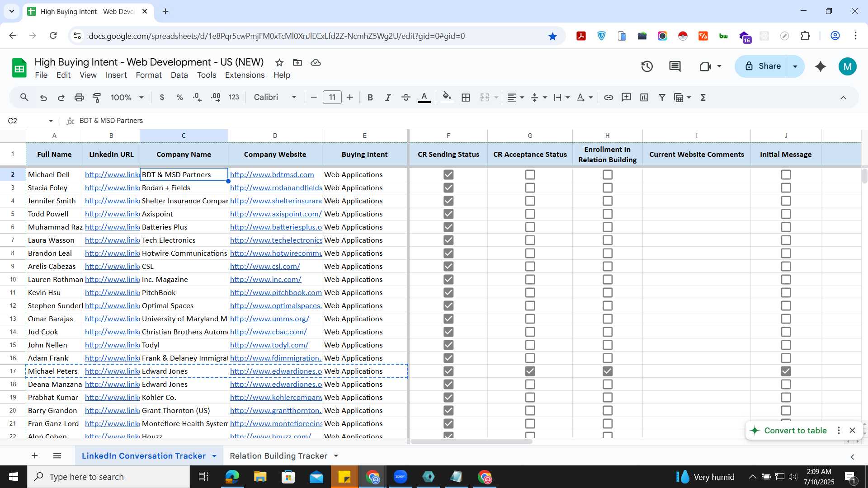Uncheck CR Sending Status for Kevin Hsu
The width and height of the screenshot is (868, 488).
click(x=448, y=292)
